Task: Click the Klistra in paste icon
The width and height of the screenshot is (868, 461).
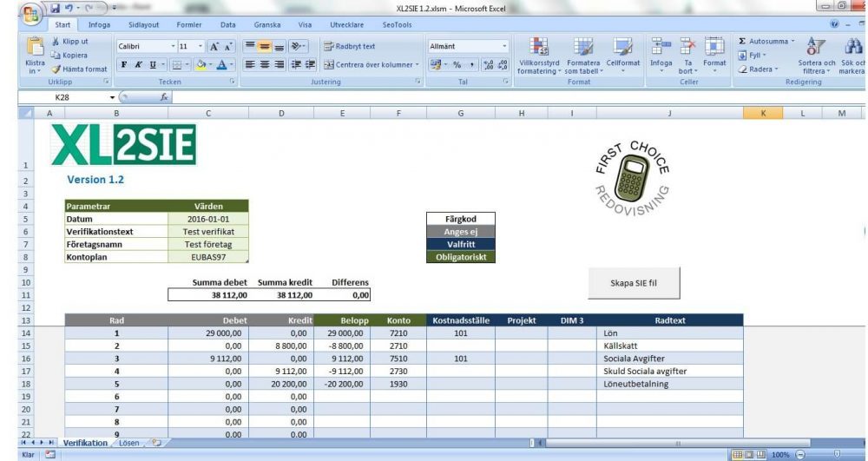Action: coord(35,47)
